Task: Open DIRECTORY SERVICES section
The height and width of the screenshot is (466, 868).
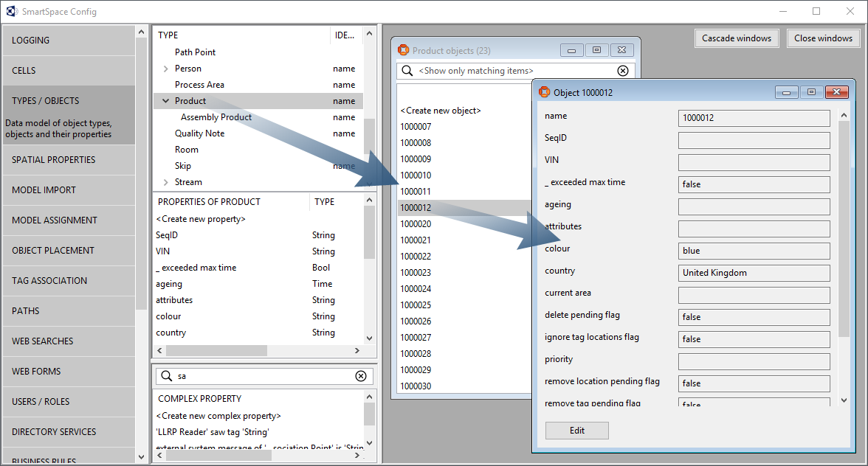Action: click(x=69, y=432)
